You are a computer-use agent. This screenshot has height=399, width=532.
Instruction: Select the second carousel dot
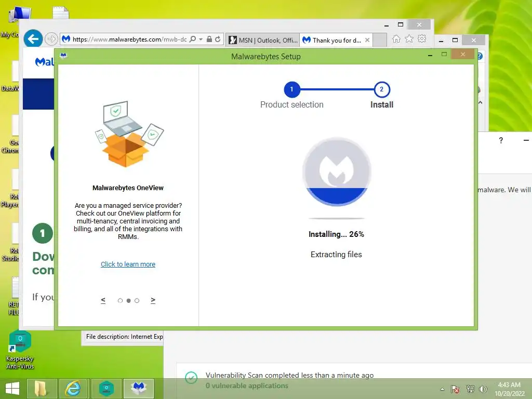[129, 301]
